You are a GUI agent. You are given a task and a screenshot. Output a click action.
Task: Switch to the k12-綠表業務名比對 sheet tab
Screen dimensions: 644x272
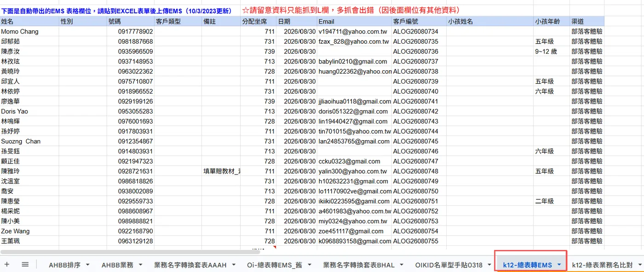602,265
